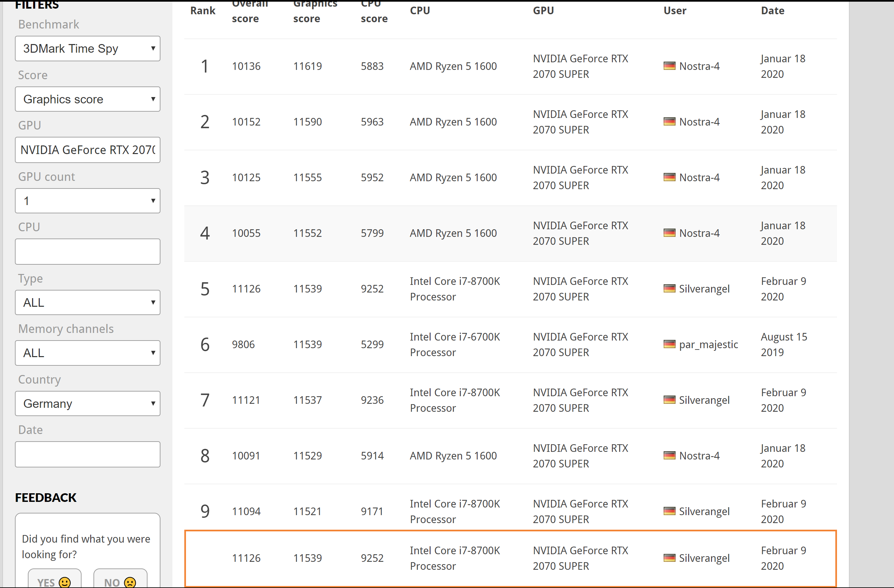Click the empty Date filter field
The height and width of the screenshot is (588, 894).
[88, 454]
